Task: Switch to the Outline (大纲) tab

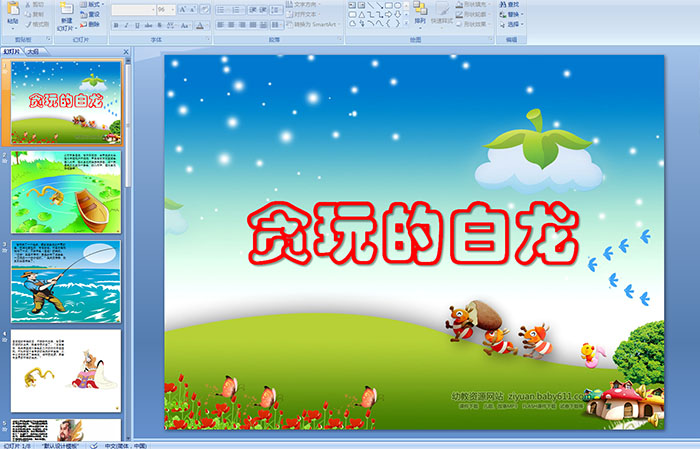Action: (x=33, y=50)
